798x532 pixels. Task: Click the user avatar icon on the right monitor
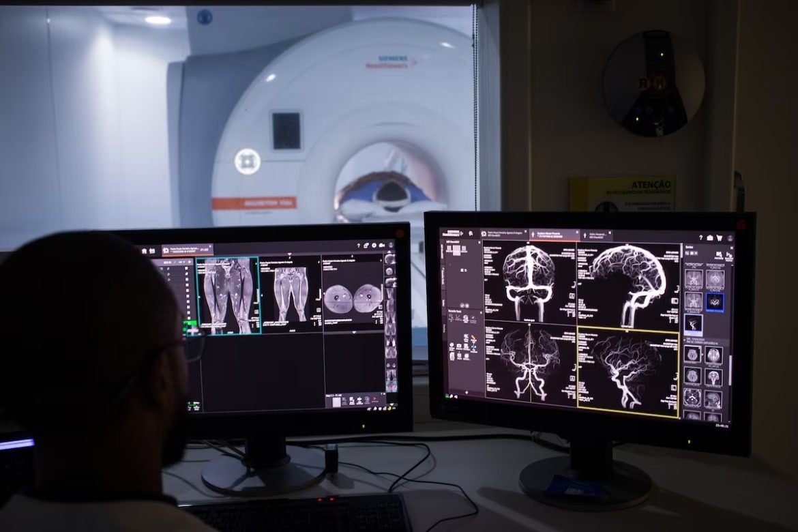(728, 237)
